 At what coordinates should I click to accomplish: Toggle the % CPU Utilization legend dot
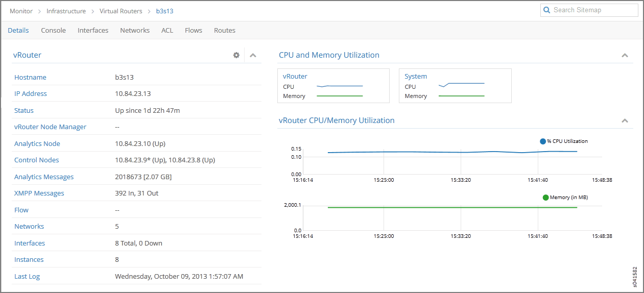[x=543, y=141]
